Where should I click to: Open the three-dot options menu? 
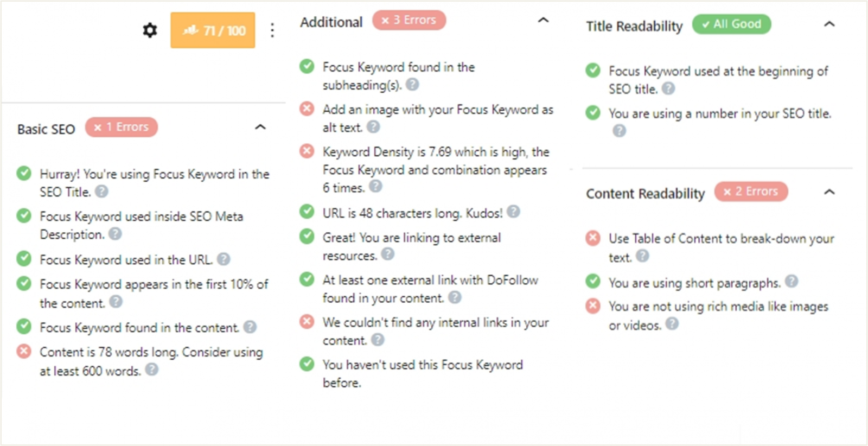click(x=272, y=30)
